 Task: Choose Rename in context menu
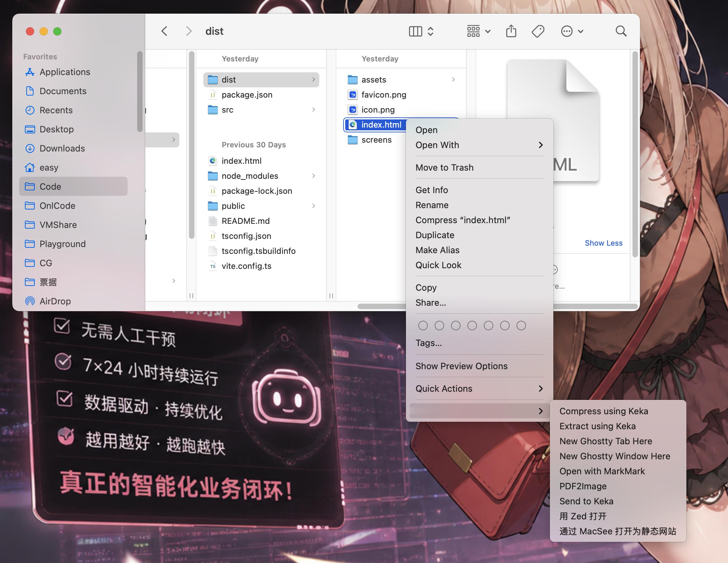(479, 205)
